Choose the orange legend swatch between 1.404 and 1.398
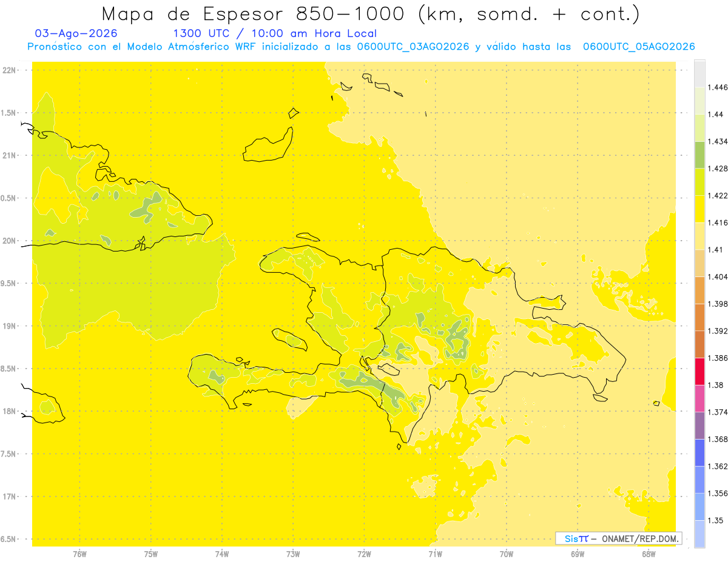This screenshot has width=728, height=562. coord(700,290)
